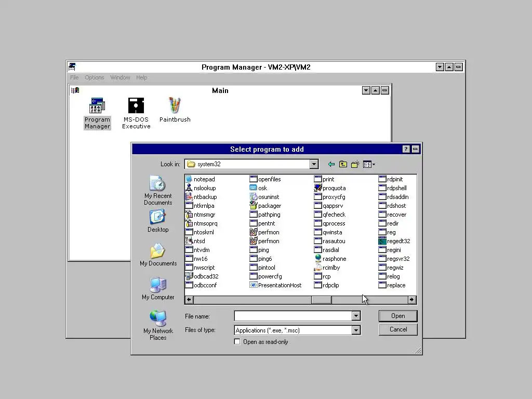Jump to the Desktop place
Viewport: 532px width, 399px height.
pos(158,221)
